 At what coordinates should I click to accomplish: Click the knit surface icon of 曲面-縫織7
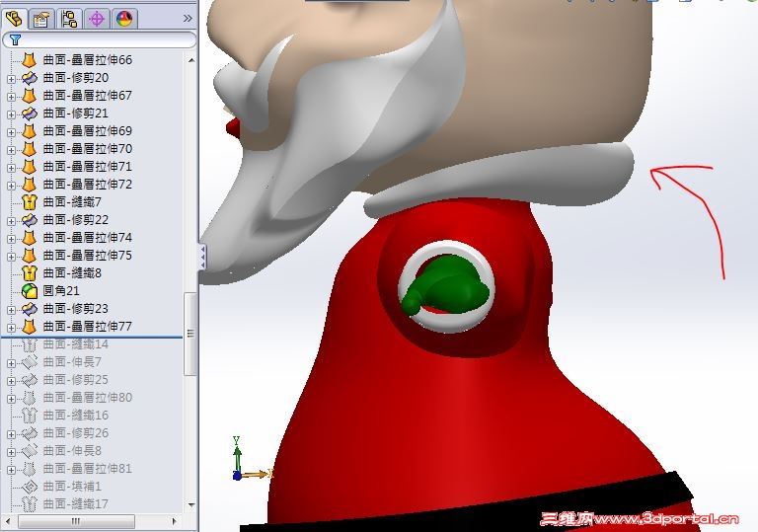(30, 202)
